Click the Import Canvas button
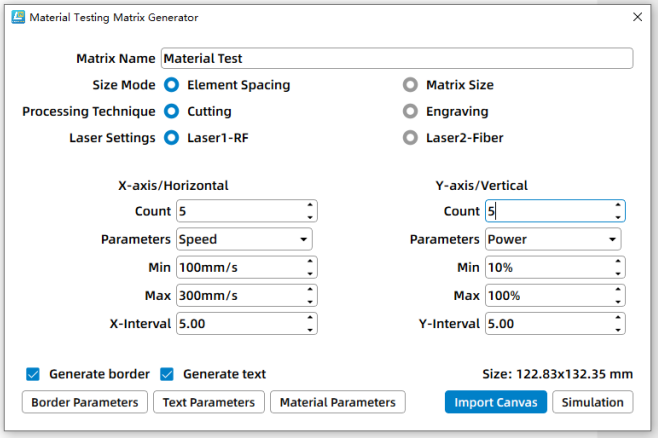This screenshot has height=438, width=658. click(496, 402)
